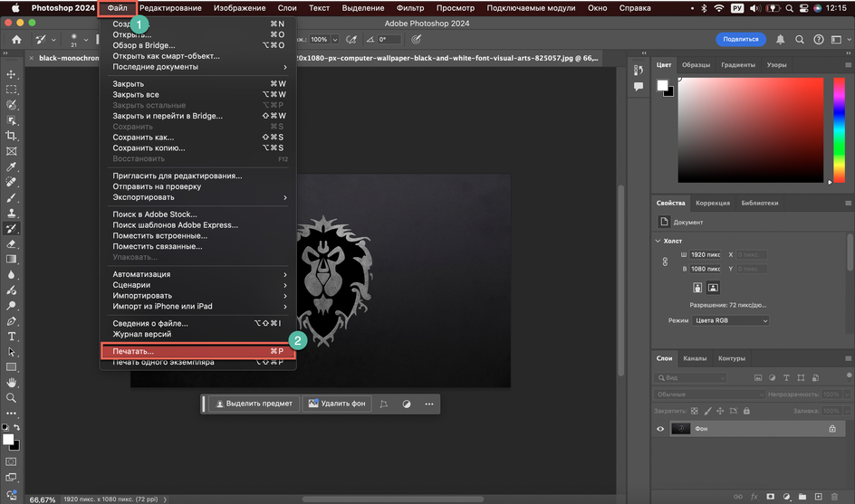Click the Home icon in options bar

click(17, 39)
